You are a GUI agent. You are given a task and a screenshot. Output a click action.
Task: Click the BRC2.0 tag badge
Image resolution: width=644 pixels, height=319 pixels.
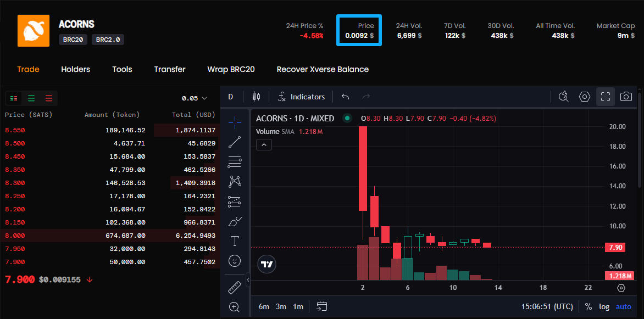(108, 40)
